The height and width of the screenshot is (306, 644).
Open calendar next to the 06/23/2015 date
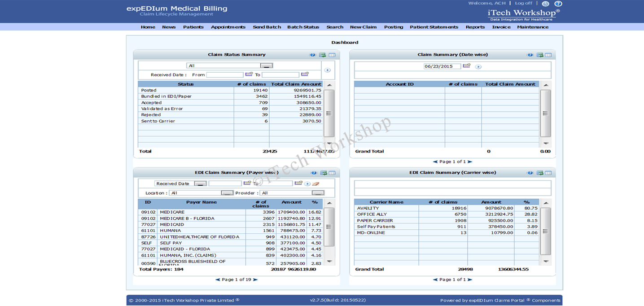pos(467,66)
